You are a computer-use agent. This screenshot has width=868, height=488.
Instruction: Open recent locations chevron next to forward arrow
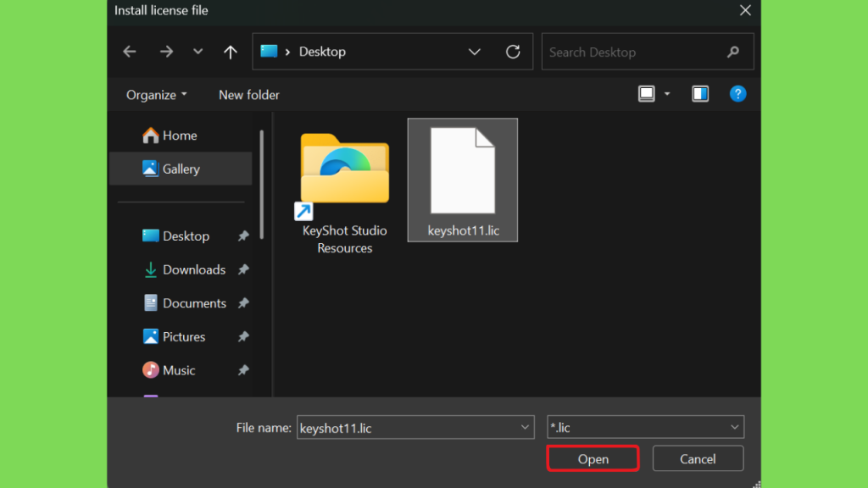(198, 52)
